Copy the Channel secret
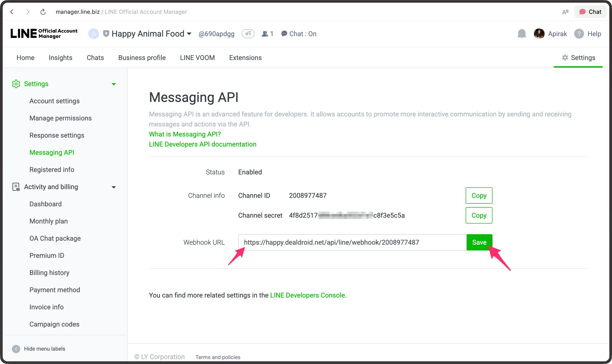This screenshot has width=612, height=364. pyautogui.click(x=479, y=215)
